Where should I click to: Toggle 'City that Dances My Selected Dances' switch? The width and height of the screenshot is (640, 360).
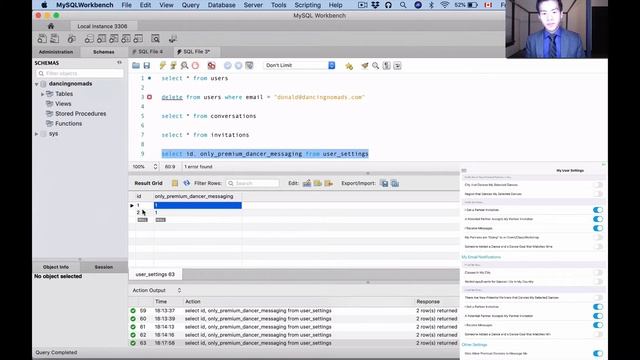tap(598, 185)
